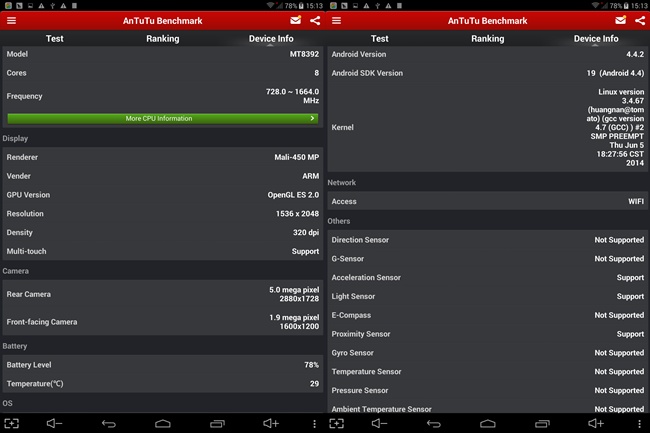Image resolution: width=650 pixels, height=433 pixels.
Task: Select the Direction Sensor row
Action: tap(488, 240)
